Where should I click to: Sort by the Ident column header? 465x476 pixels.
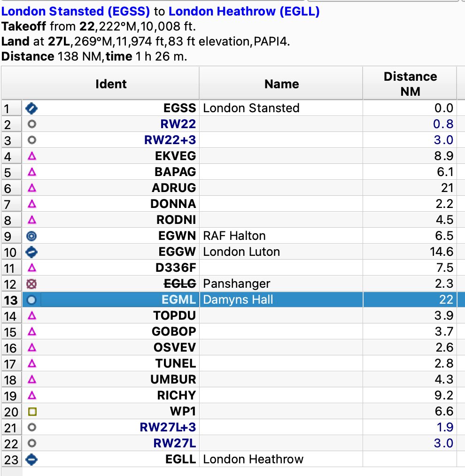click(111, 84)
